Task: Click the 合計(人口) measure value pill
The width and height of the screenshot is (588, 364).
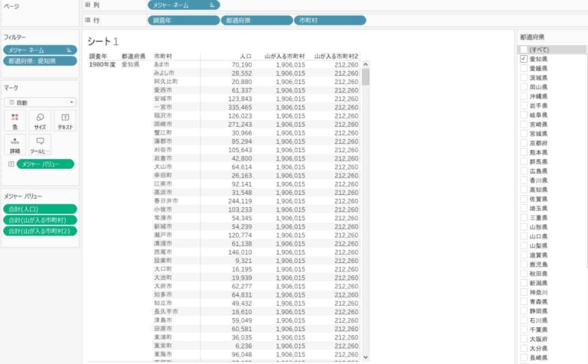Action: [x=40, y=209]
